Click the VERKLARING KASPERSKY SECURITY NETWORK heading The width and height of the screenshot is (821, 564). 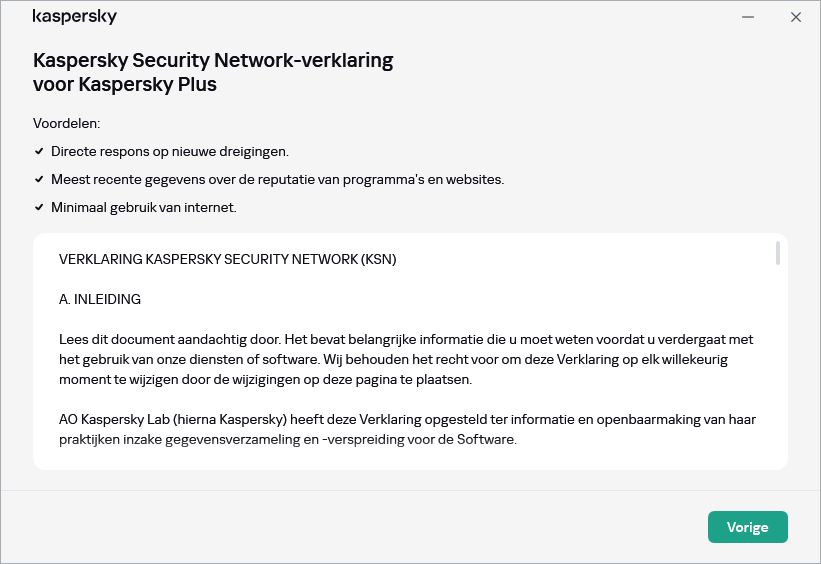point(228,260)
